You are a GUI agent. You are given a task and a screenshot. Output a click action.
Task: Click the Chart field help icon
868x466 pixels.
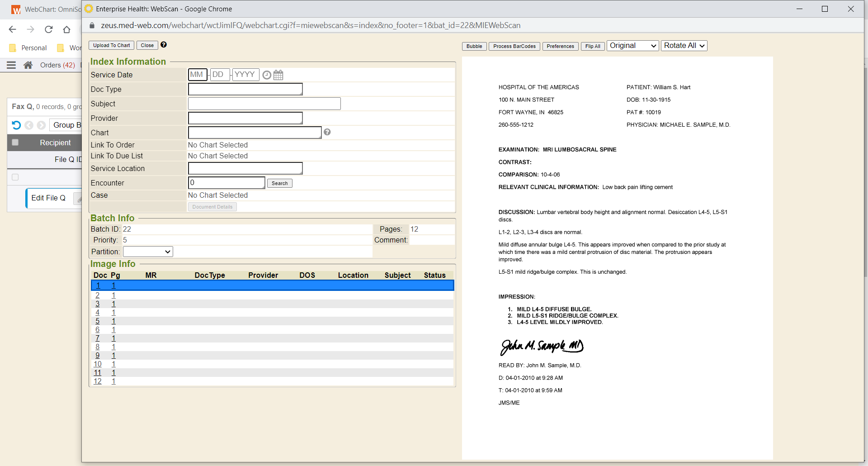tap(327, 132)
